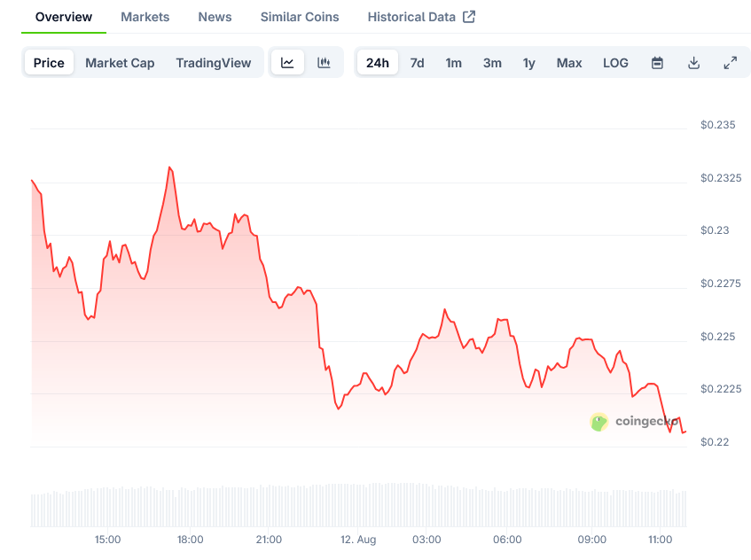This screenshot has width=751, height=560.
Task: Set chart range to 7d
Action: (417, 63)
